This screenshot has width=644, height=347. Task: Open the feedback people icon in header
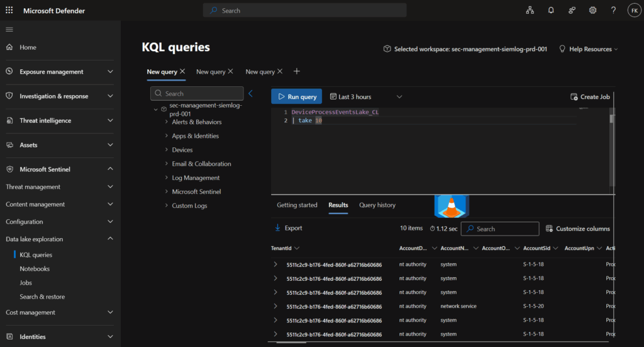point(572,10)
